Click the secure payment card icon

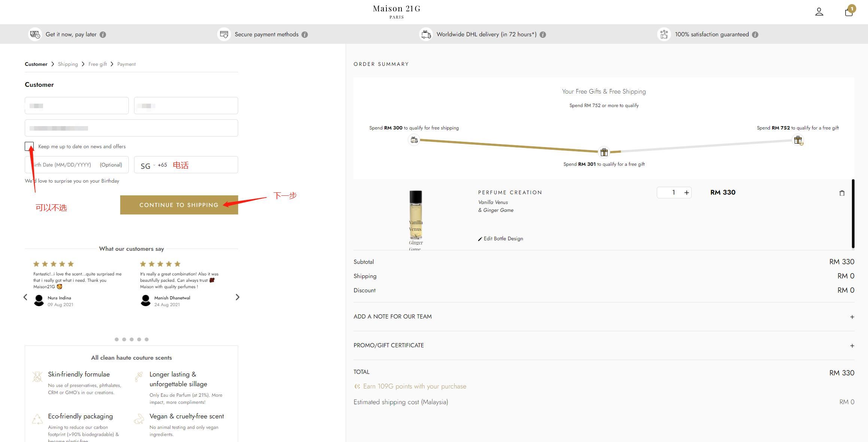pyautogui.click(x=224, y=34)
